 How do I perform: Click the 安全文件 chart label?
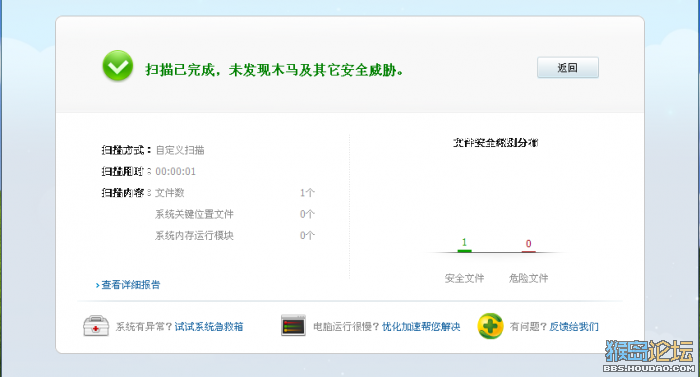click(x=464, y=278)
